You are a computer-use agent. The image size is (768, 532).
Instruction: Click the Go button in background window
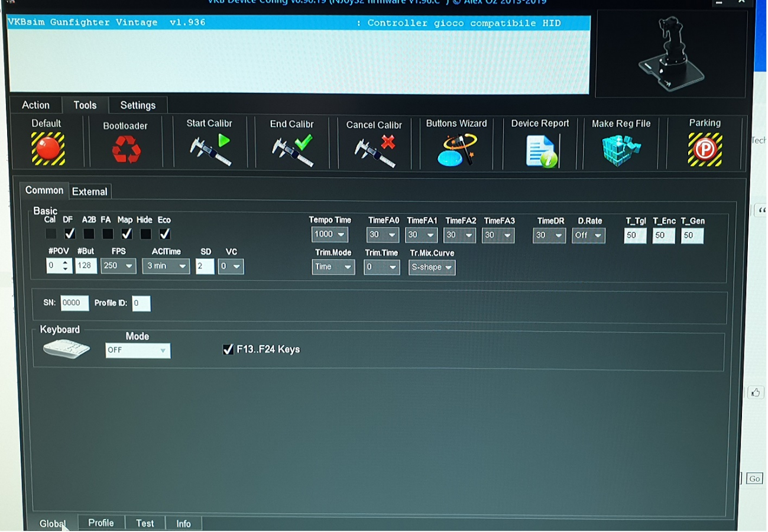pos(754,479)
